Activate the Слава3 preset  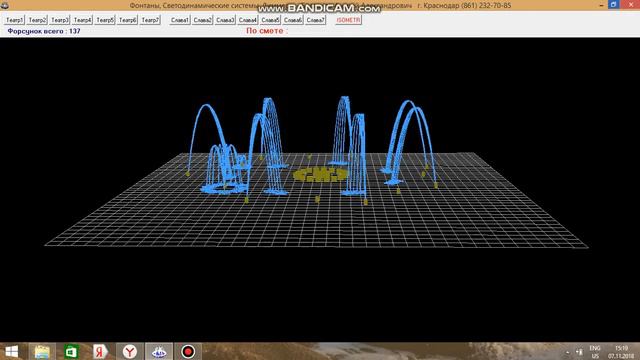pyautogui.click(x=225, y=20)
